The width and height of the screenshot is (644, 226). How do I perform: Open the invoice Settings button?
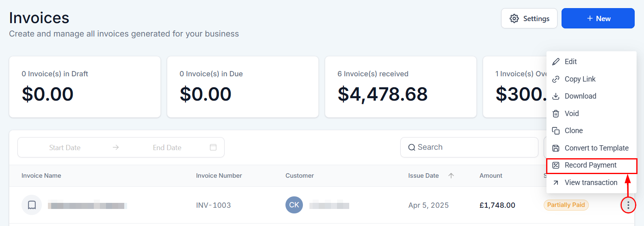point(529,19)
